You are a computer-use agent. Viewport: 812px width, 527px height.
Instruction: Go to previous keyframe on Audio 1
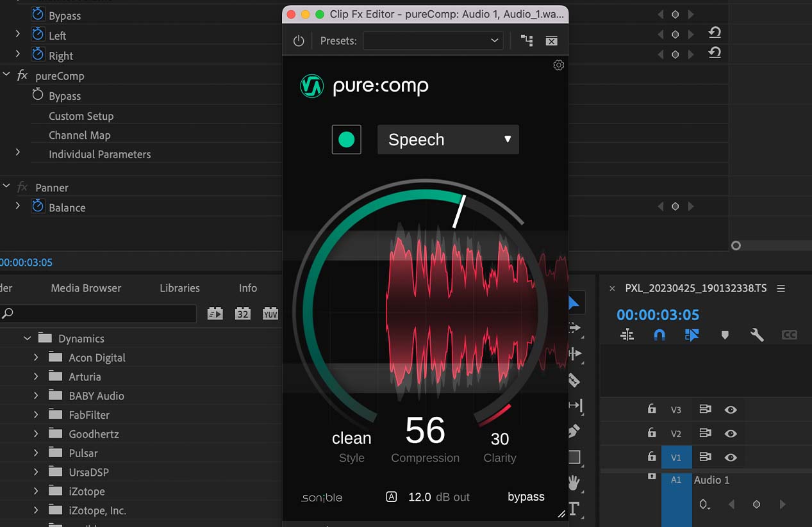(x=731, y=505)
